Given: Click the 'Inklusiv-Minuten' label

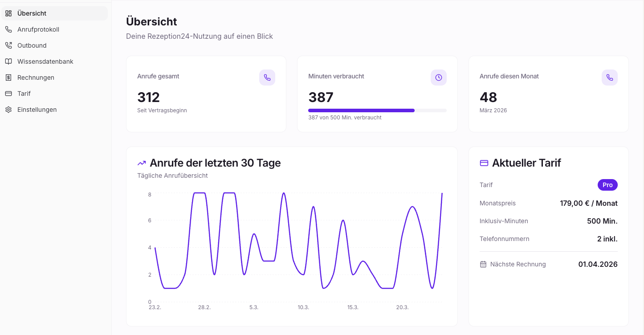Looking at the screenshot, I should tap(504, 221).
